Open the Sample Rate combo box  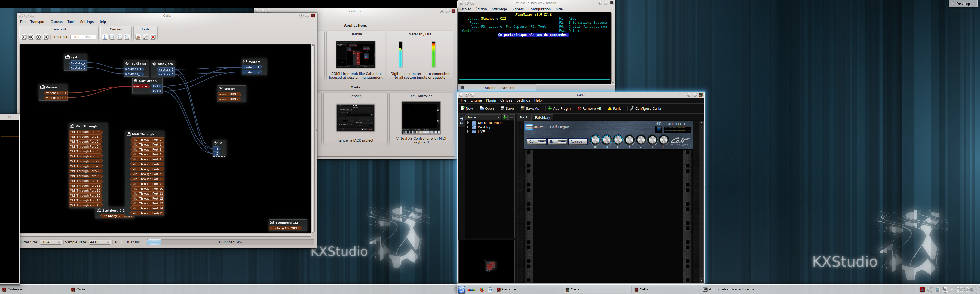(99, 242)
